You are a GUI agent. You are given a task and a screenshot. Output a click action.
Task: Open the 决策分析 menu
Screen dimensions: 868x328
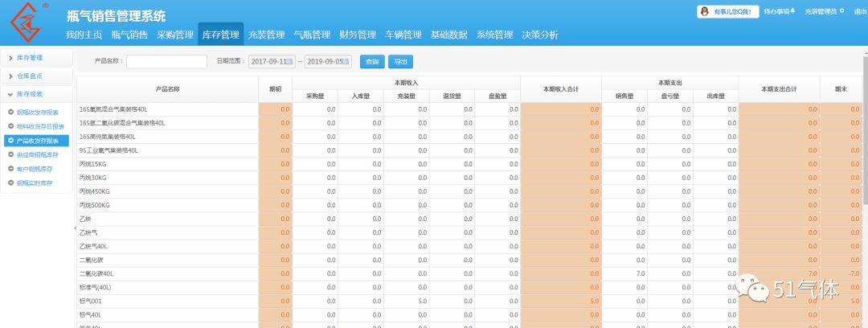[x=540, y=35]
